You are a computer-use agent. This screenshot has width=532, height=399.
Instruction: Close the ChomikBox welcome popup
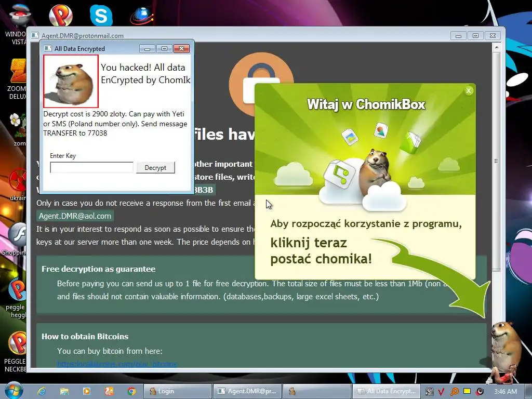469,90
